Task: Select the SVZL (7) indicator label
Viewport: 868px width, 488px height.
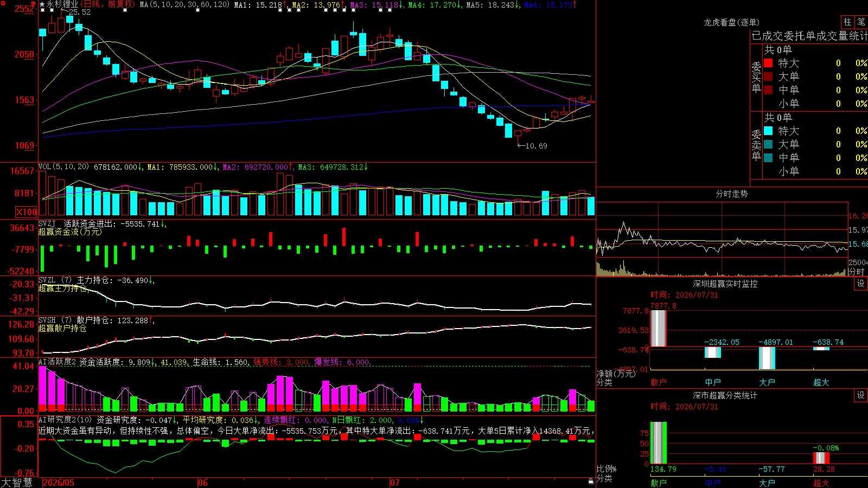Action: [55, 280]
